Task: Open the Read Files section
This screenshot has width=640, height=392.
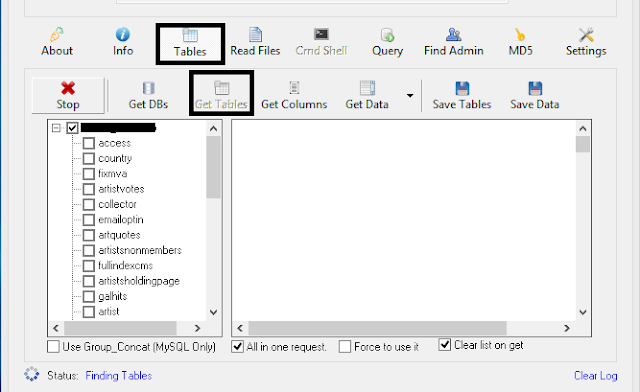Action: pos(255,42)
